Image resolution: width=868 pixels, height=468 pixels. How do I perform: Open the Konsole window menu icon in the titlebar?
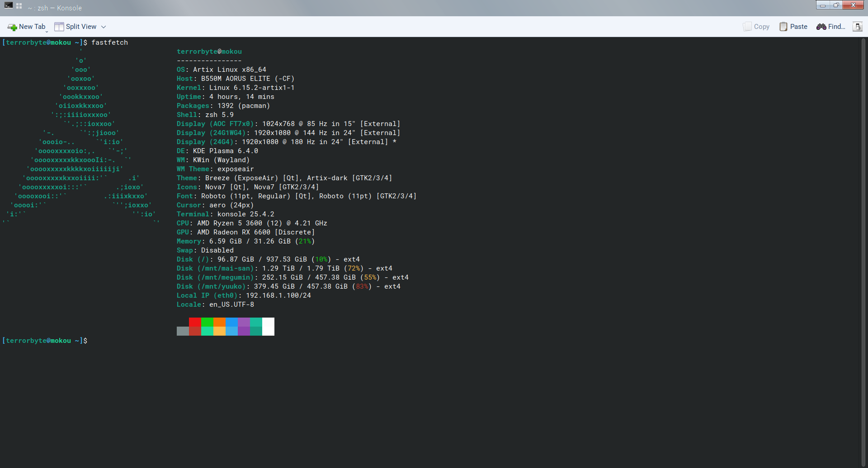(x=9, y=5)
